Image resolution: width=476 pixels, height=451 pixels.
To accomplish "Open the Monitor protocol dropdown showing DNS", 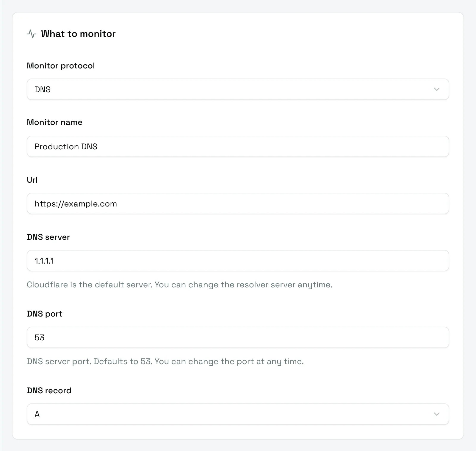I will pos(238,89).
